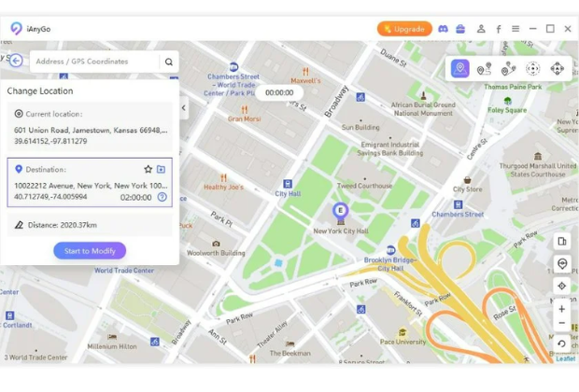The height and width of the screenshot is (392, 579).
Task: Click the Healthy Joe's restaurant label
Action: [223, 188]
